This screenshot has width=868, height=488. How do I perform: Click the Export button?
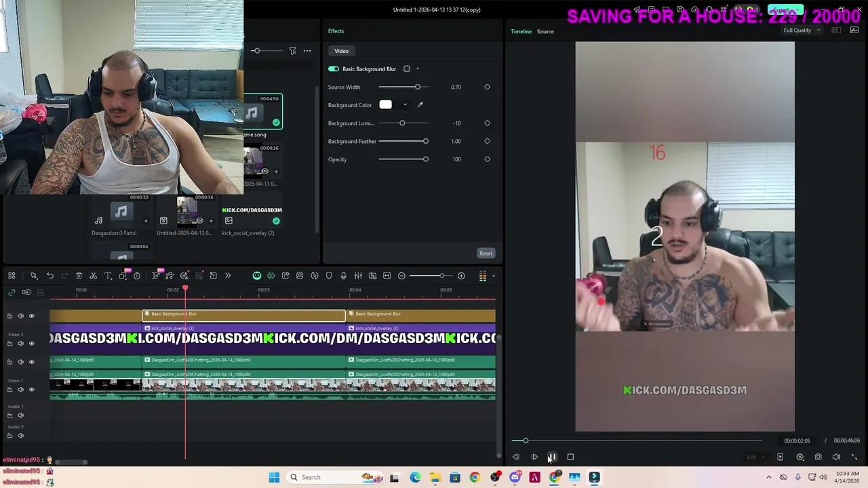(785, 10)
